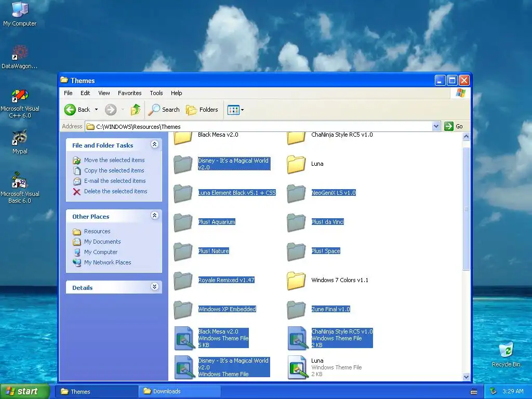
Task: Open My Network Places link
Action: coord(107,262)
